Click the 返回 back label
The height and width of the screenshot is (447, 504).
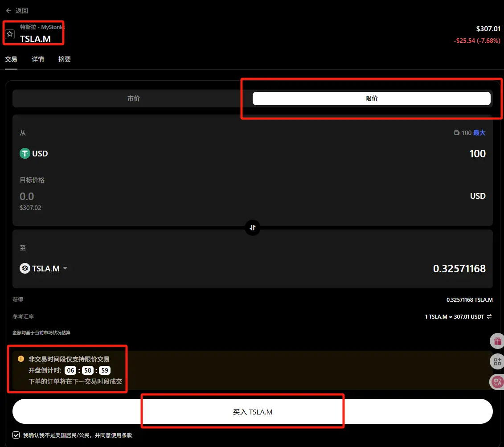click(x=21, y=11)
